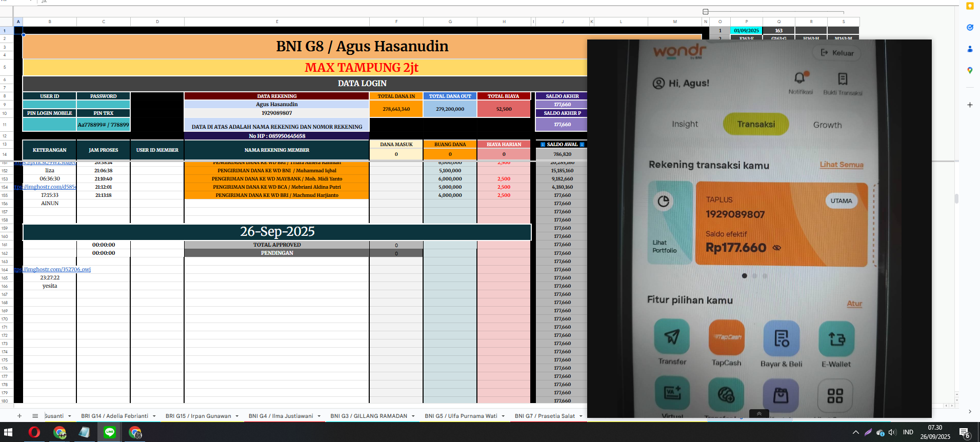
Task: Click the Keluar button in wondr photo
Action: point(837,53)
